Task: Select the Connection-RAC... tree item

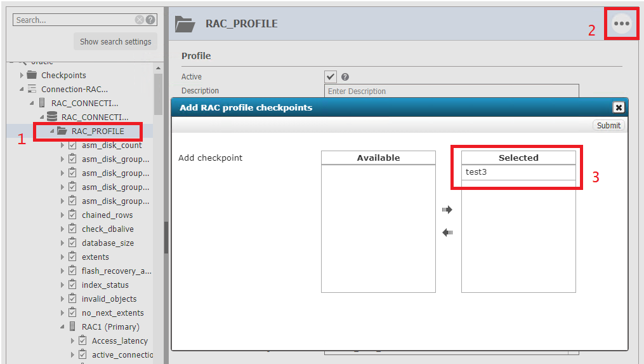Action: pyautogui.click(x=74, y=89)
